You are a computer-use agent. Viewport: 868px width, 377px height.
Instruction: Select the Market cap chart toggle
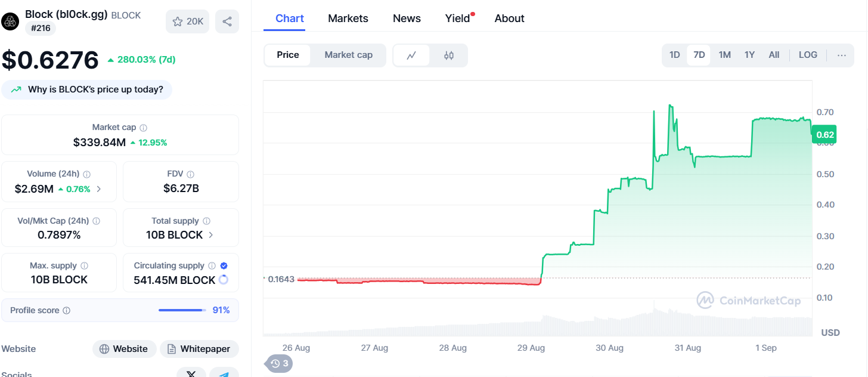(349, 55)
